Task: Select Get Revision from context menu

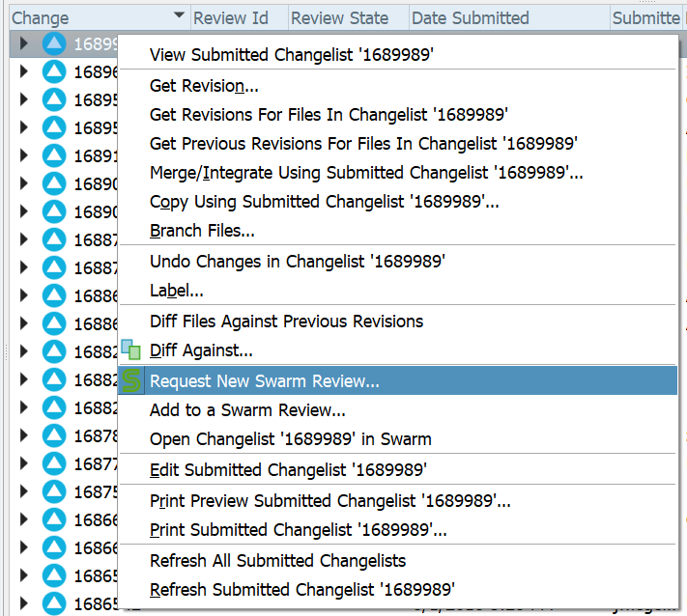Action: [x=204, y=86]
